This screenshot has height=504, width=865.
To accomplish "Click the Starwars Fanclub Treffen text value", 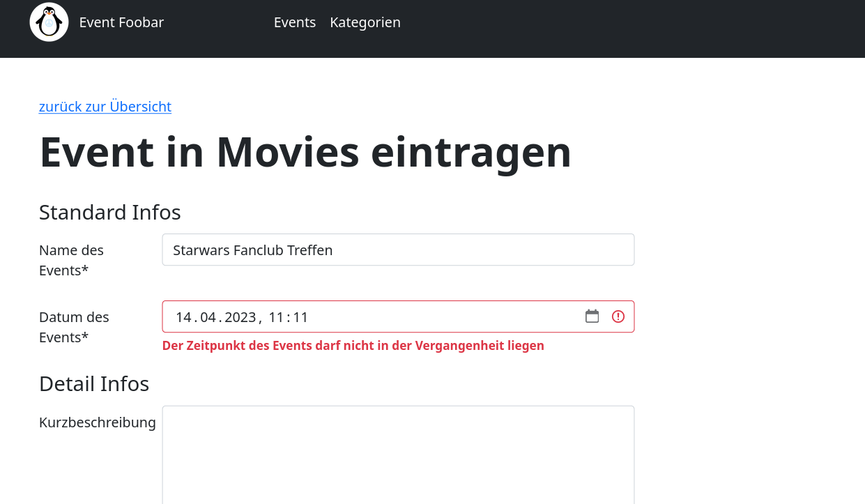I will click(x=253, y=250).
